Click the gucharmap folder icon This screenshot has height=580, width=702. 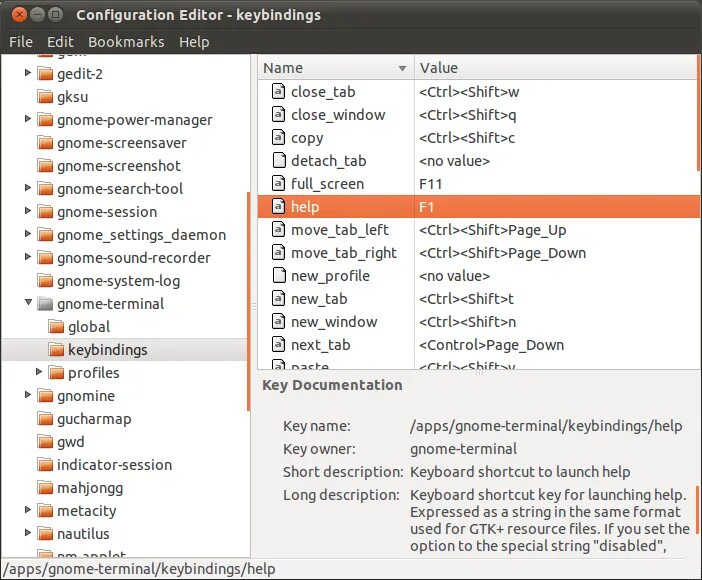pos(45,419)
